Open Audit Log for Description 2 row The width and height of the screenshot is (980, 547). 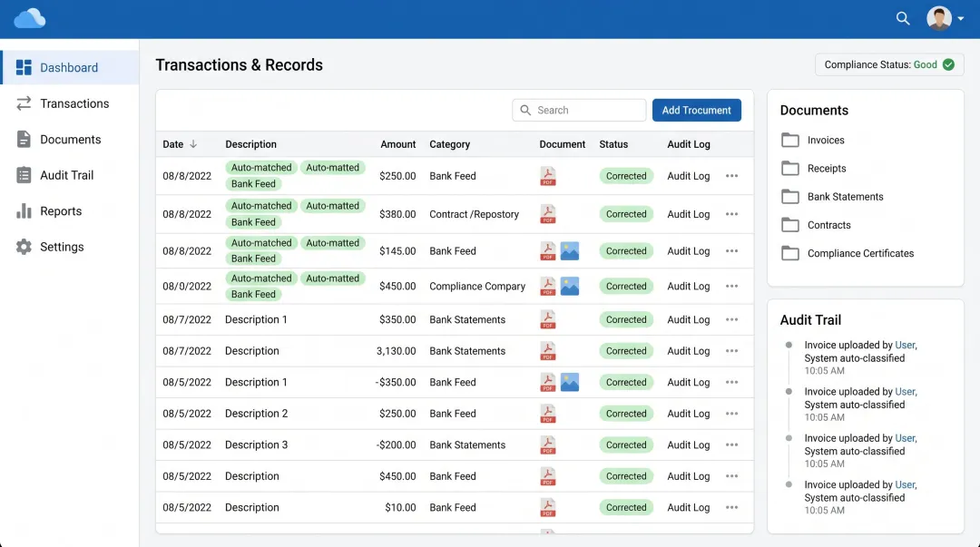688,414
